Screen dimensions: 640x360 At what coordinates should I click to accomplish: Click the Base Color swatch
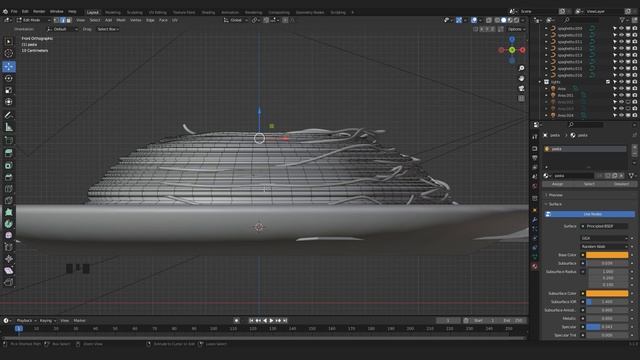point(607,255)
